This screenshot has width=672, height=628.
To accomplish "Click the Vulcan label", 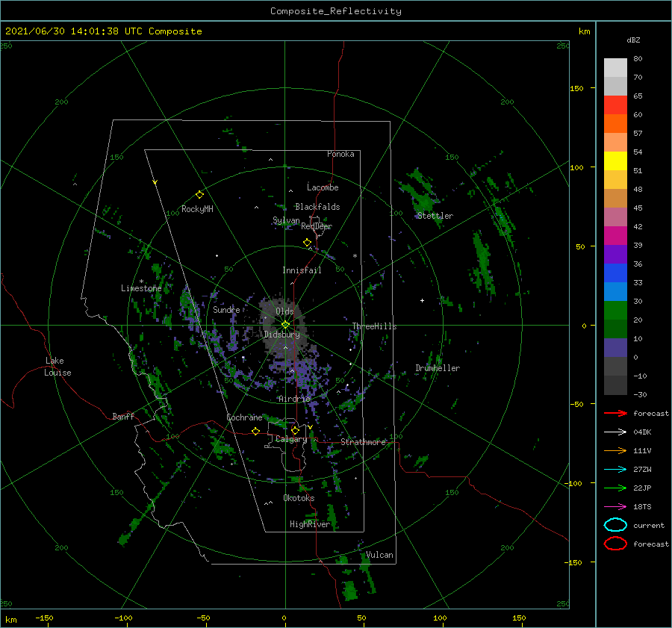I will pyautogui.click(x=380, y=555).
